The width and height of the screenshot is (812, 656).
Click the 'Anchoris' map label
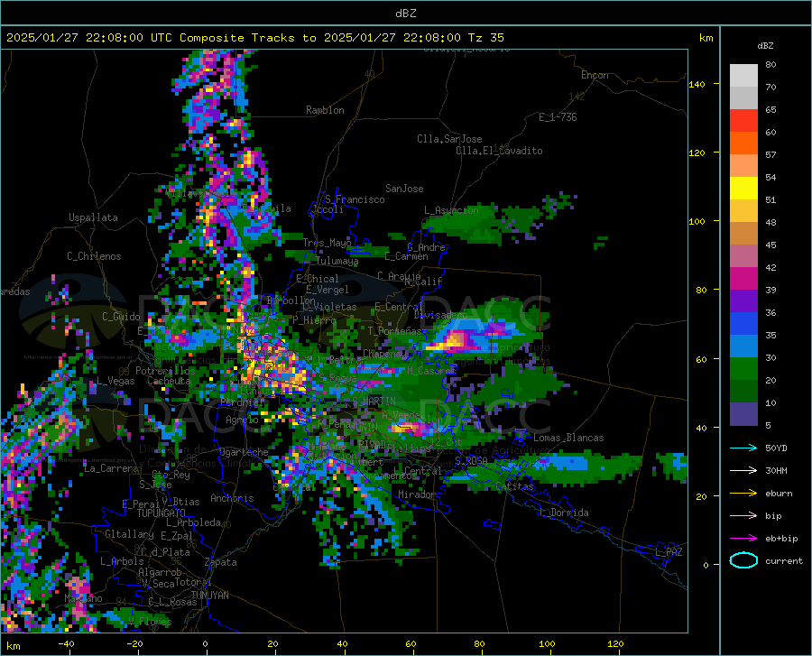point(232,498)
